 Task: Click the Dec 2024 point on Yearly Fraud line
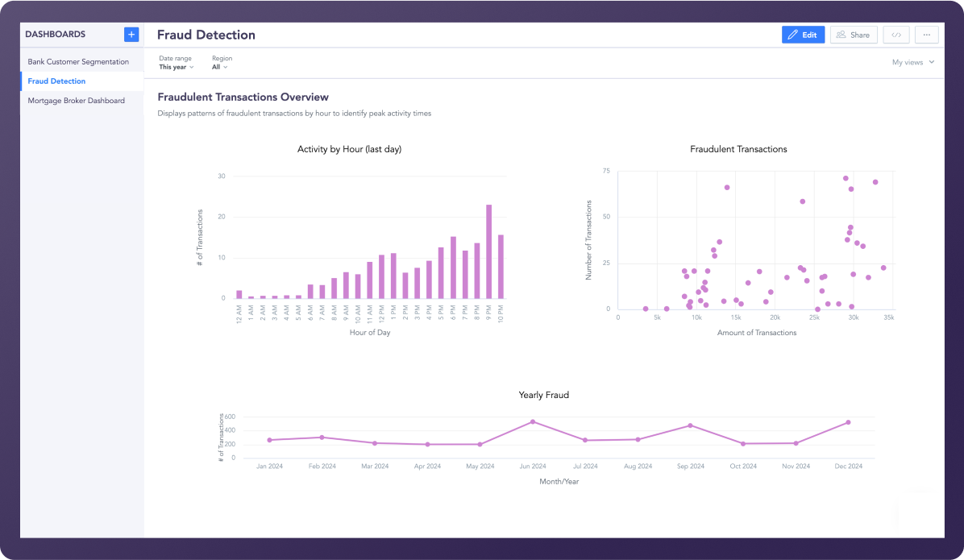847,421
